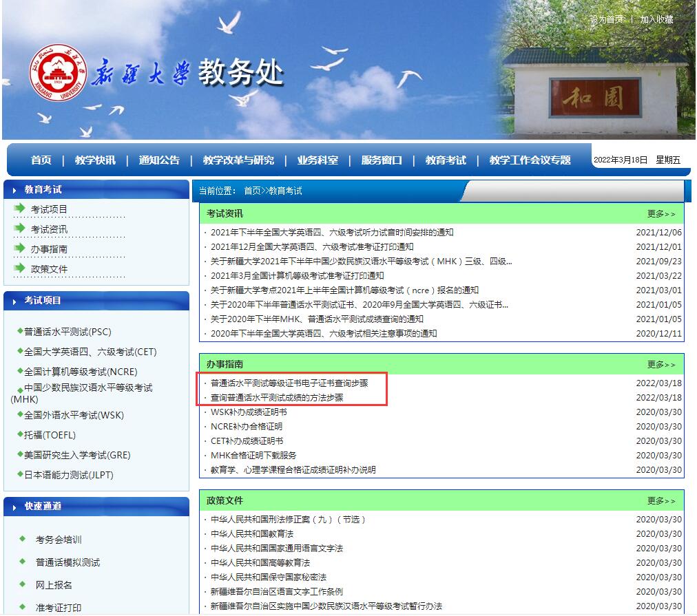Click 设为首页 link at top right
Viewport: 697px width, 616px height.
[x=606, y=19]
